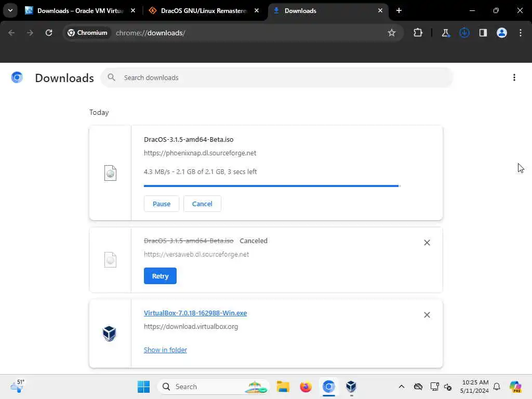This screenshot has width=532, height=399.
Task: Click the search magnifier icon in downloads
Action: coord(111,78)
